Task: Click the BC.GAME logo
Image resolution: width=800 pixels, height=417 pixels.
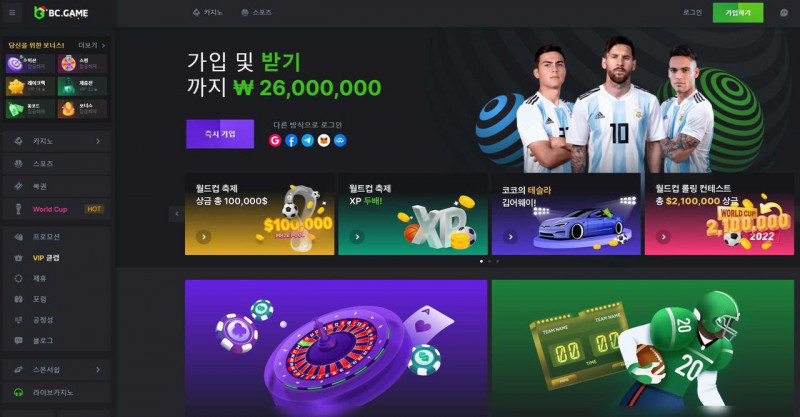Action: [61, 13]
